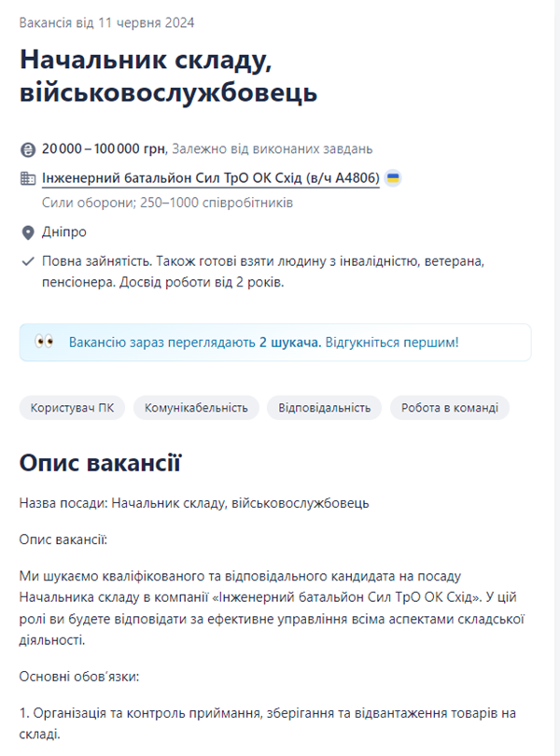Click the Дніпро city label

point(64,231)
